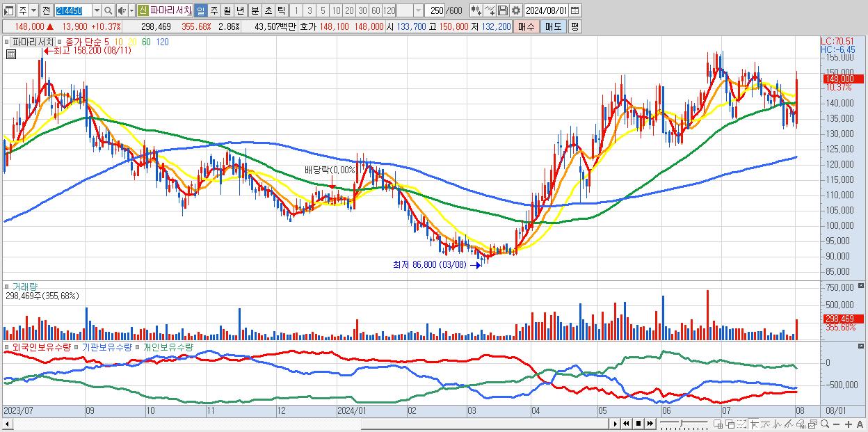Open the custom interval dropdown
The height and width of the screenshot is (432, 868).
(418, 11)
